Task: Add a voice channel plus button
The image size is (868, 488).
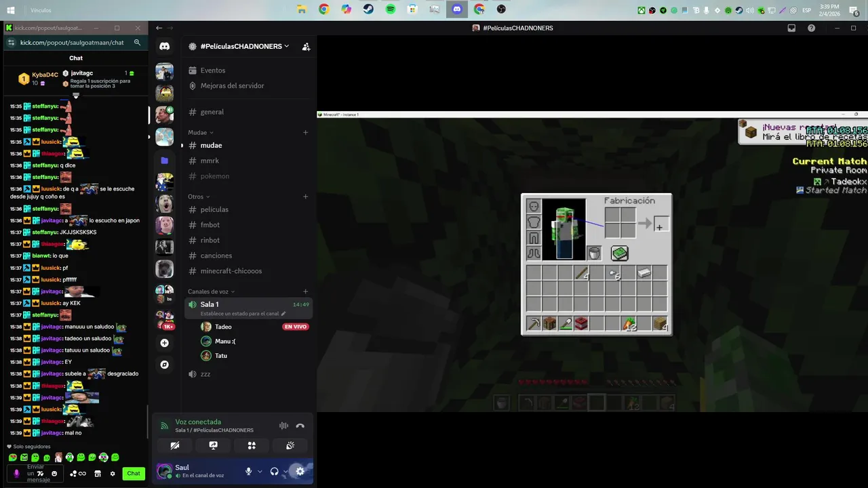Action: (x=305, y=291)
